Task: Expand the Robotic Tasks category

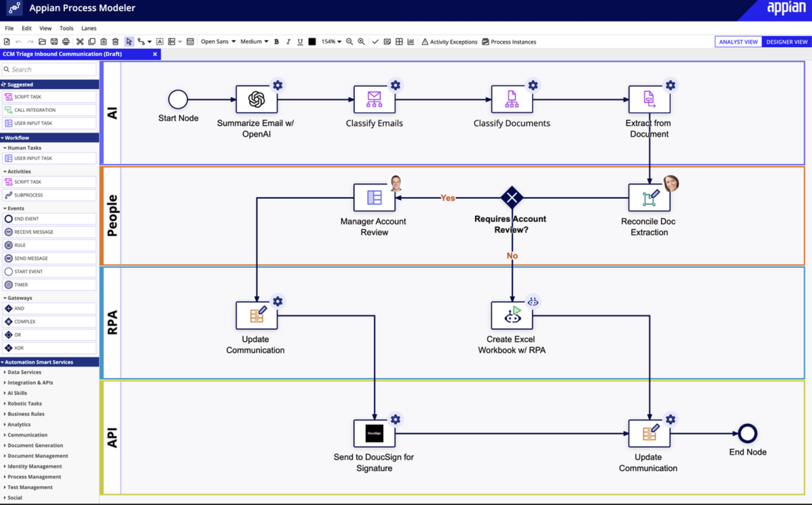Action: point(25,403)
